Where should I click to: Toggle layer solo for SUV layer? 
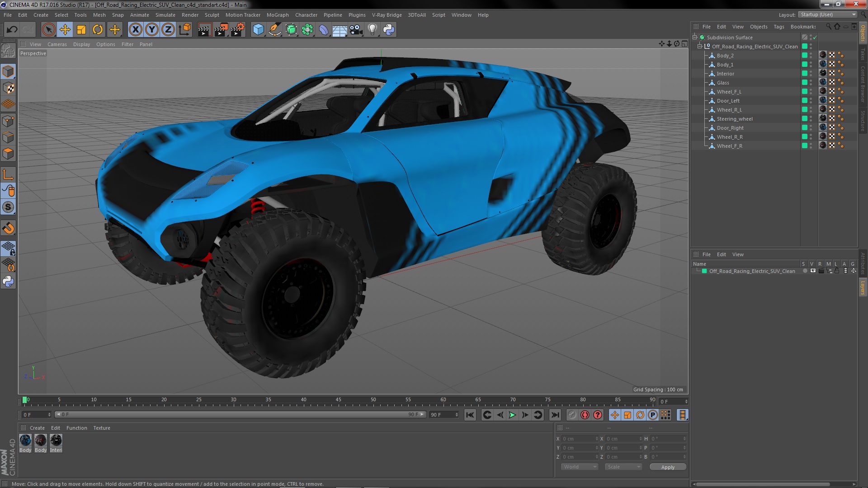(805, 271)
